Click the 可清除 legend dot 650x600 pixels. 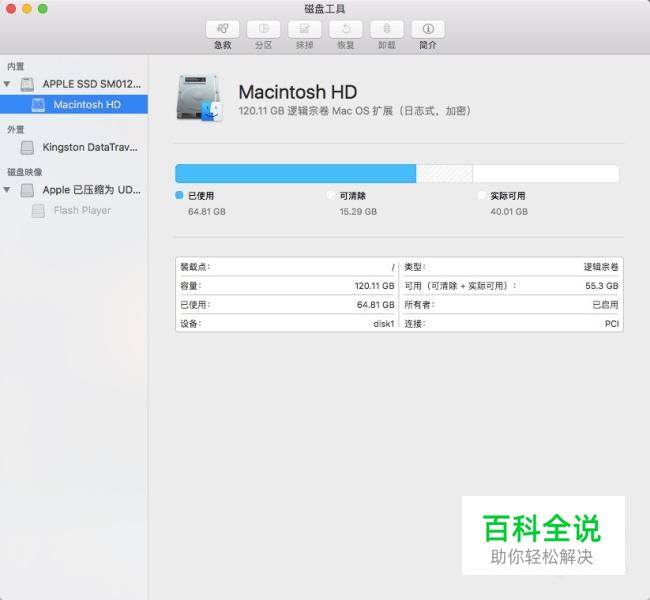(330, 195)
